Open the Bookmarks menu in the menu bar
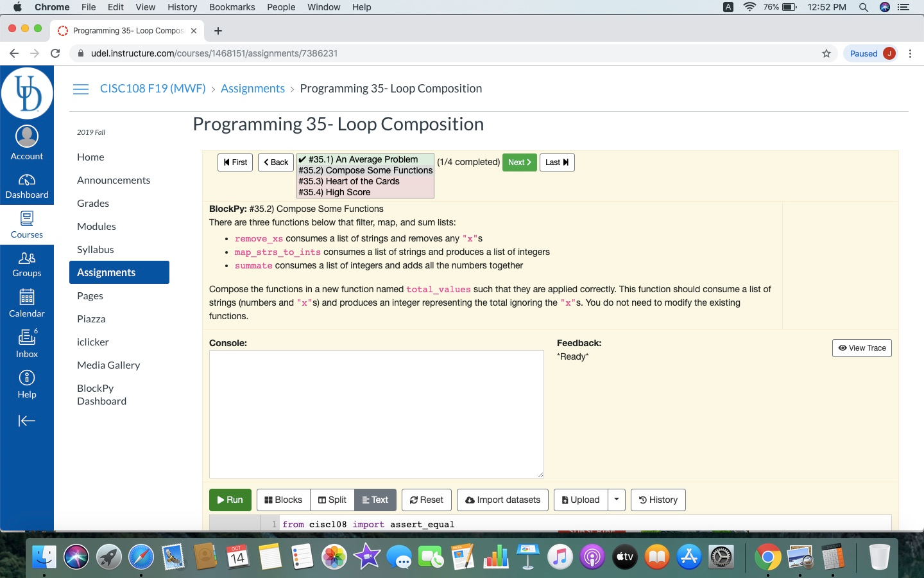The height and width of the screenshot is (578, 924). (x=232, y=7)
